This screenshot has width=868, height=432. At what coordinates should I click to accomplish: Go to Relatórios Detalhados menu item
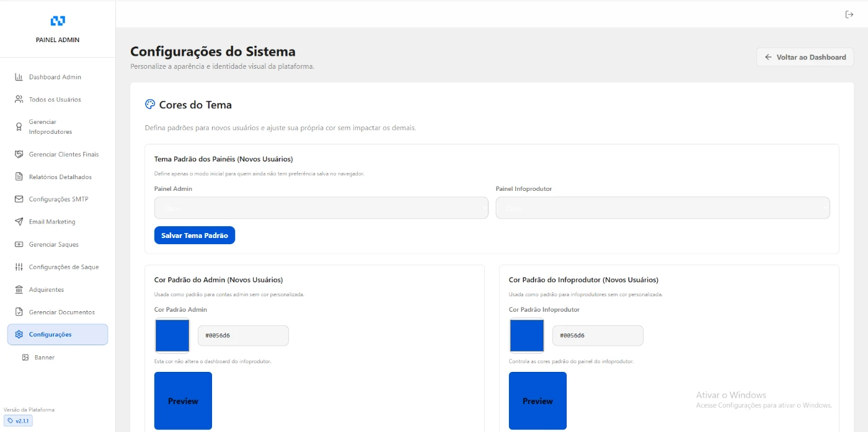[x=60, y=177]
